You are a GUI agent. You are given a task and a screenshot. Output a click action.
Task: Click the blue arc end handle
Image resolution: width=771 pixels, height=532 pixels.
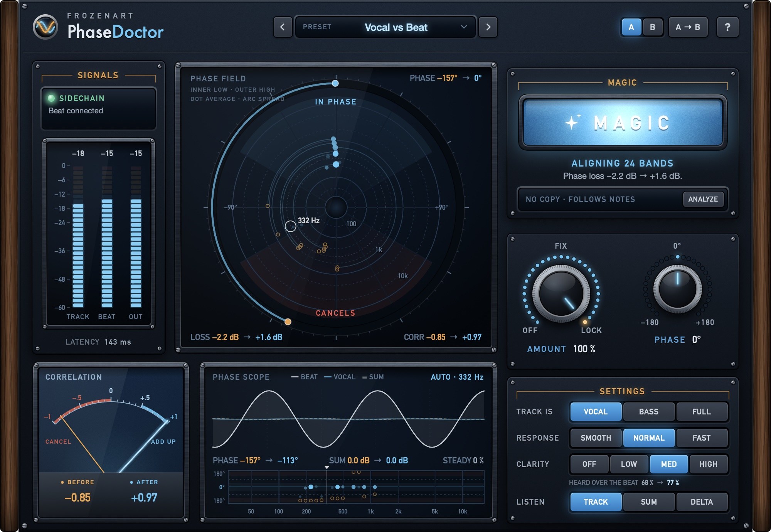[x=335, y=83]
